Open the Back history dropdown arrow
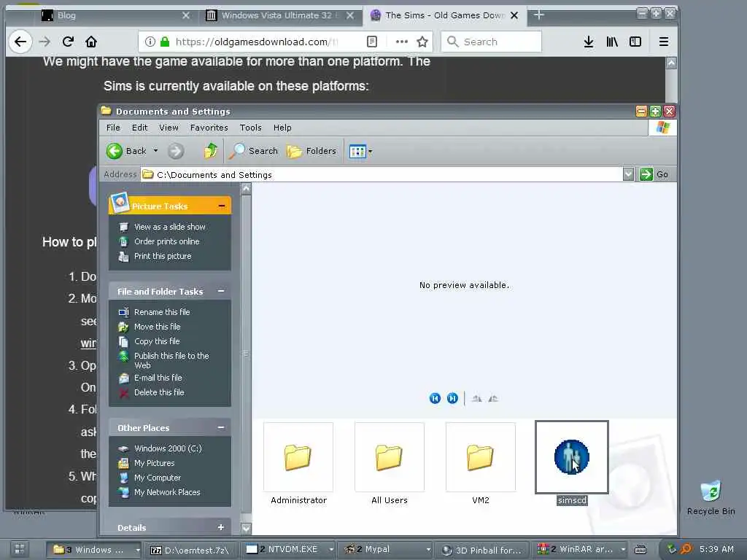 point(155,151)
